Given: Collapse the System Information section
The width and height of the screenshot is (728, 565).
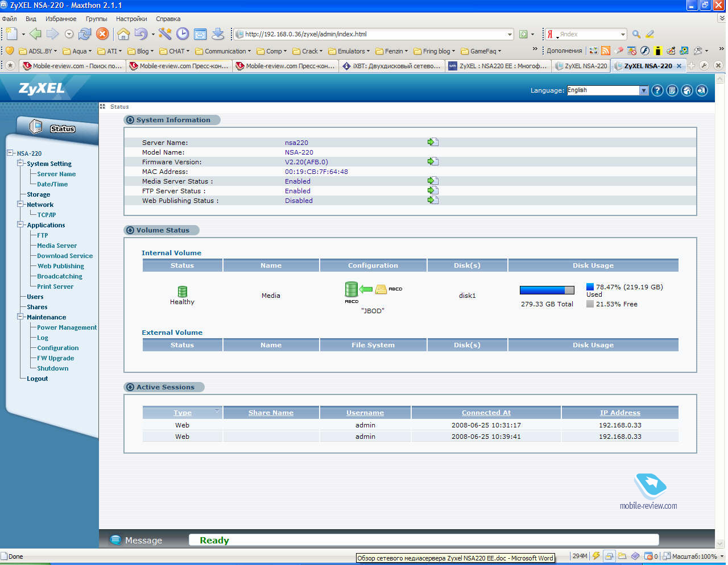Looking at the screenshot, I should pos(130,120).
